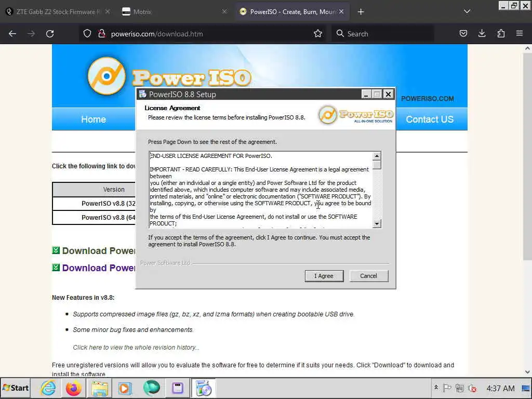532x399 pixels.
Task: Close the PowerISO 8.8 Setup dialog
Action: pyautogui.click(x=388, y=94)
